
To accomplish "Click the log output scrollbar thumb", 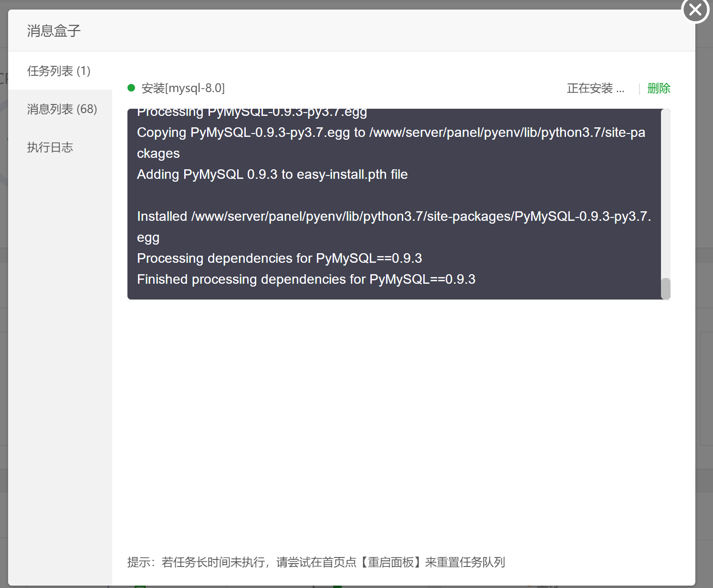I will pos(665,288).
